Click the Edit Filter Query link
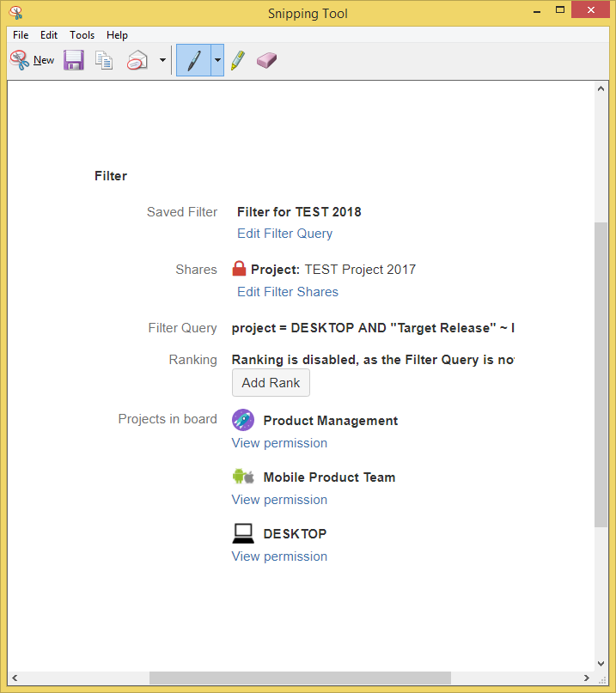The image size is (616, 693). coord(284,234)
